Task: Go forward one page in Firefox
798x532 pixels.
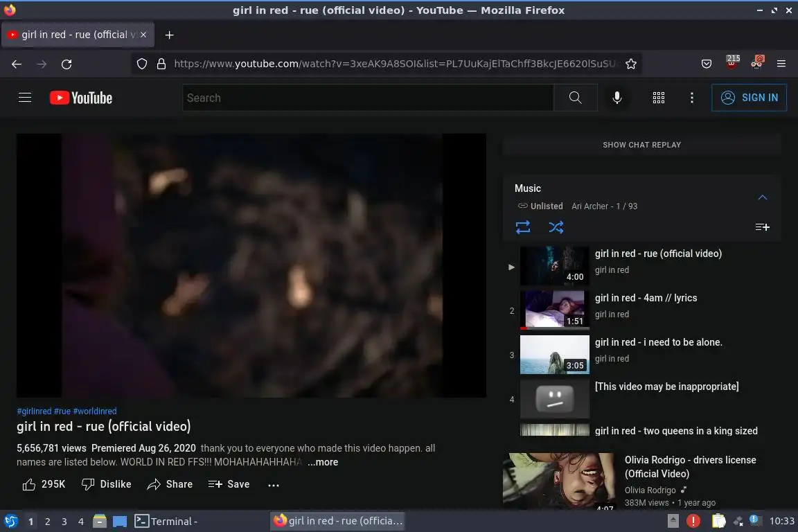Action: pos(42,64)
